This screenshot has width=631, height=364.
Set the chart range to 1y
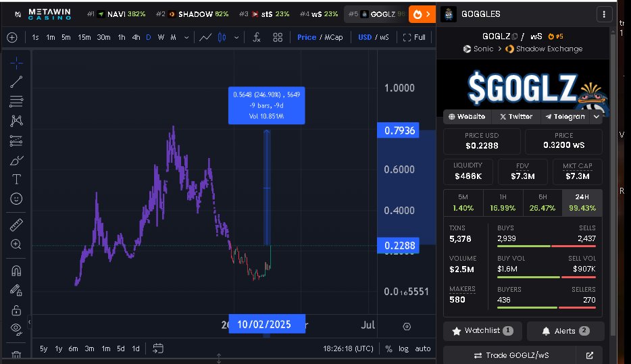click(x=58, y=348)
